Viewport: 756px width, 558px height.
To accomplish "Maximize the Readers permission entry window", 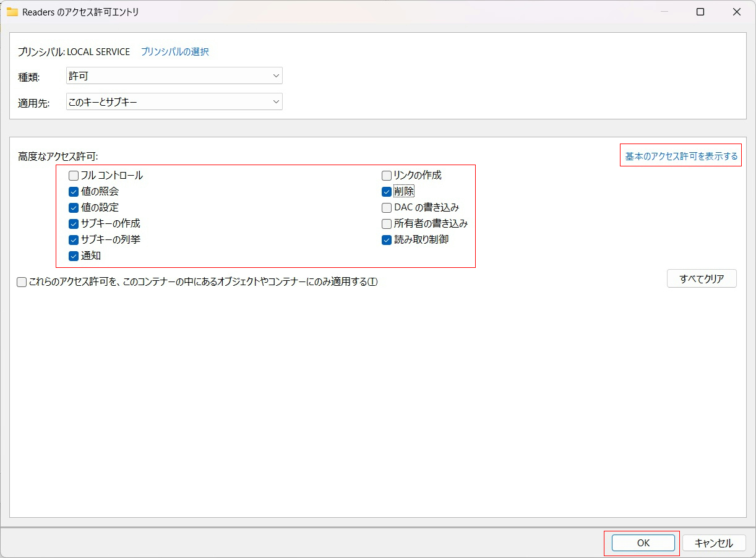I will [700, 12].
